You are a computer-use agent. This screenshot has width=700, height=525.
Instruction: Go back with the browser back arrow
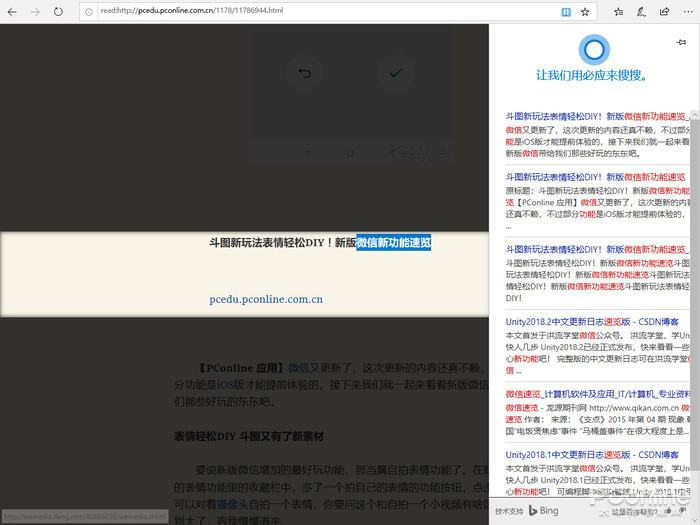[x=12, y=12]
